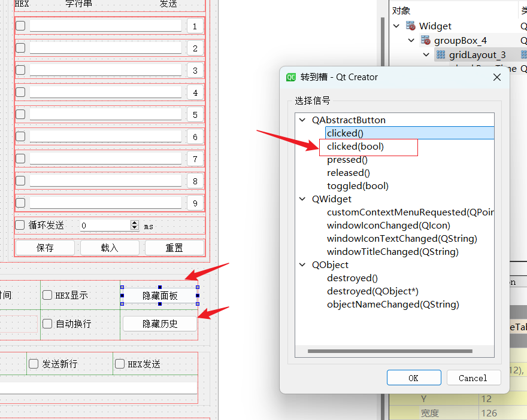
Task: Click the horizontal scrollbar in signal list
Action: [390, 351]
